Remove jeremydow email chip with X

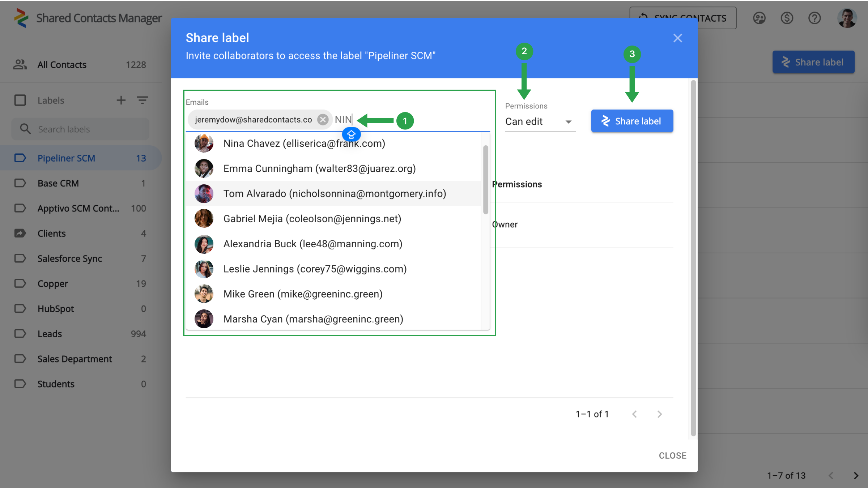323,119
